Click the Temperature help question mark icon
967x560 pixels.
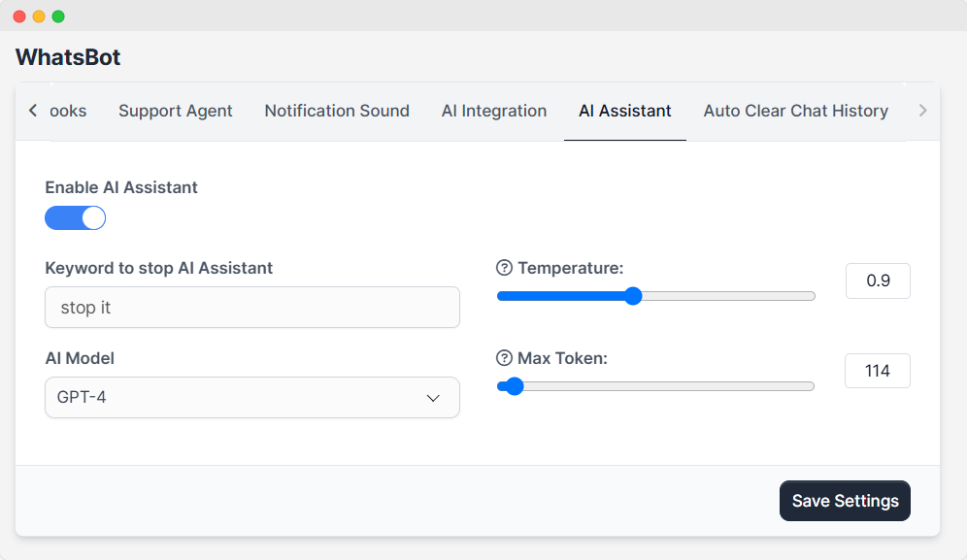click(x=504, y=268)
